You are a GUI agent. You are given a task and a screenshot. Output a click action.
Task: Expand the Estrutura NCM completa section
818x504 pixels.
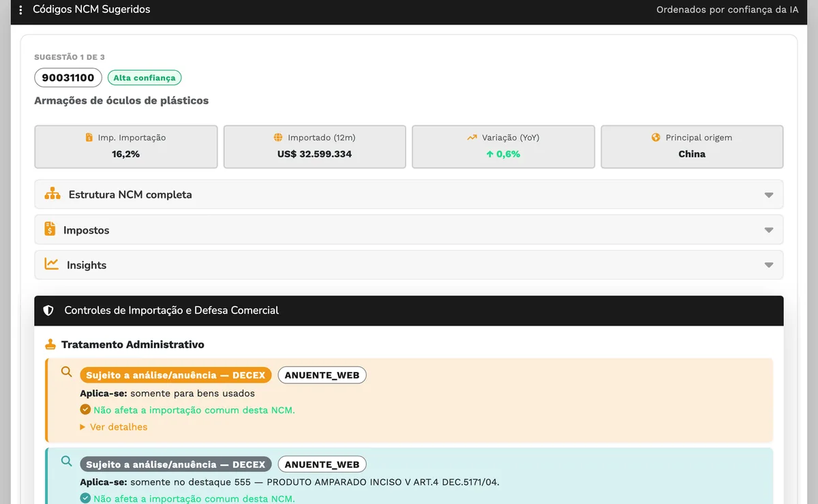[x=409, y=194]
